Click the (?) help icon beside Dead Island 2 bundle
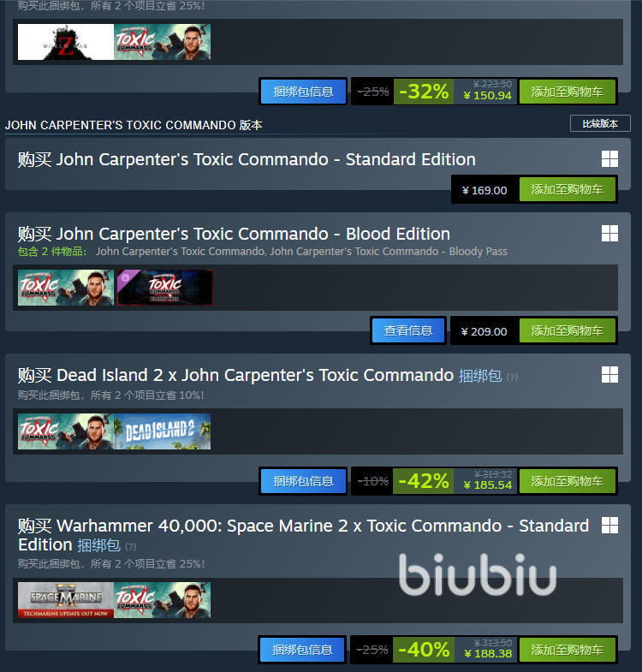This screenshot has height=672, width=642. (512, 378)
